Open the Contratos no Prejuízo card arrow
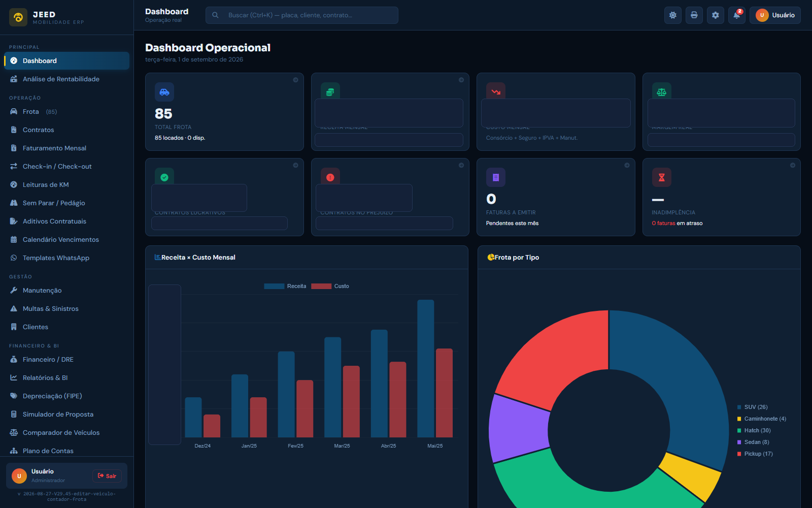This screenshot has height=508, width=812. 461,165
